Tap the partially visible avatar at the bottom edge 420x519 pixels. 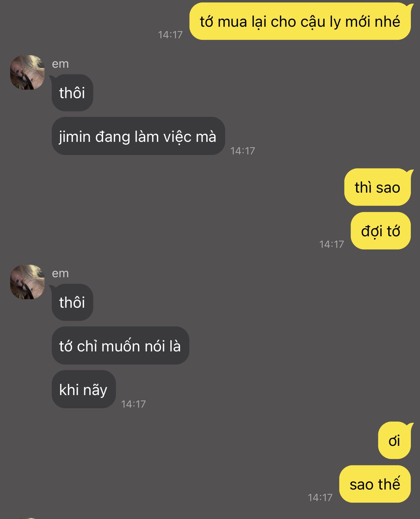click(27, 518)
